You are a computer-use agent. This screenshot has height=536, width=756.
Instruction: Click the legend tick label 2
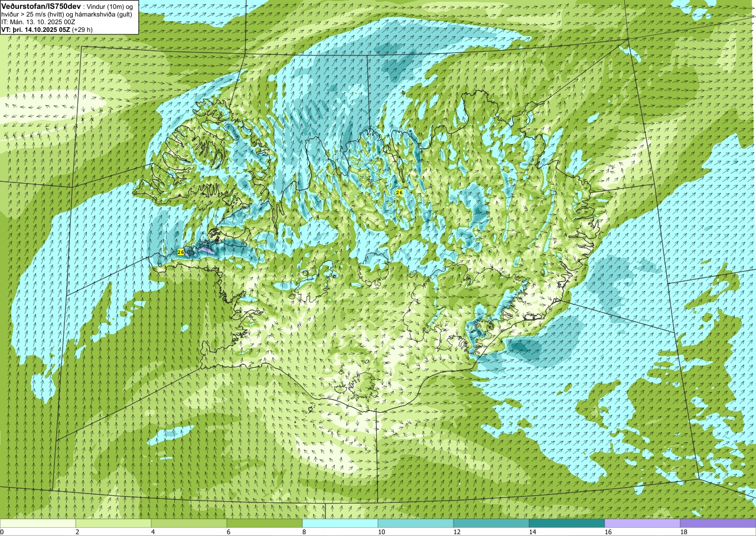(x=78, y=532)
